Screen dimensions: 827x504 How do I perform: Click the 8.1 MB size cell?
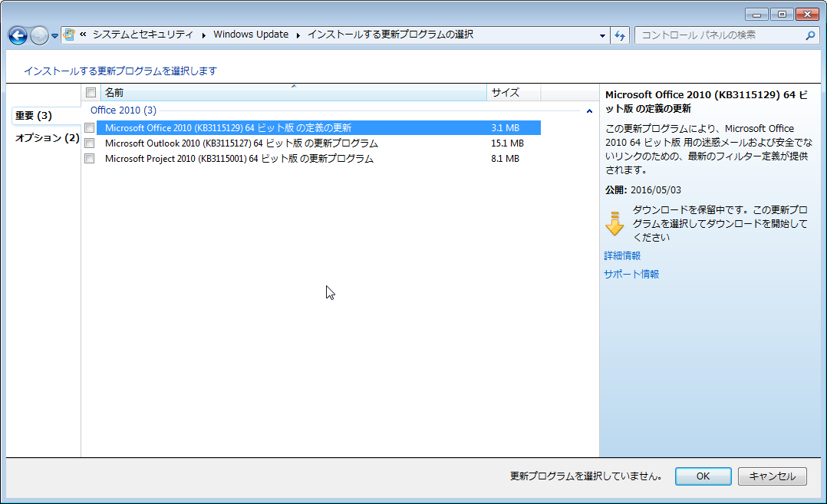click(506, 159)
